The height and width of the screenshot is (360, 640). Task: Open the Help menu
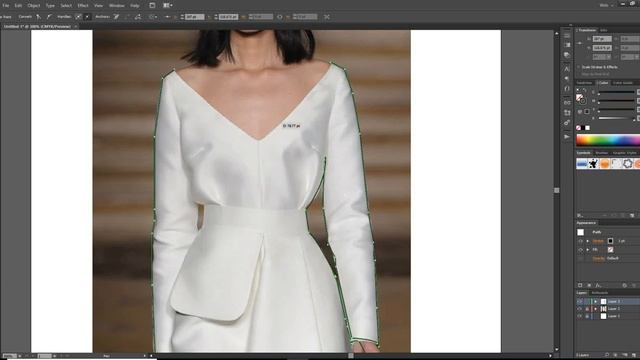pos(135,6)
